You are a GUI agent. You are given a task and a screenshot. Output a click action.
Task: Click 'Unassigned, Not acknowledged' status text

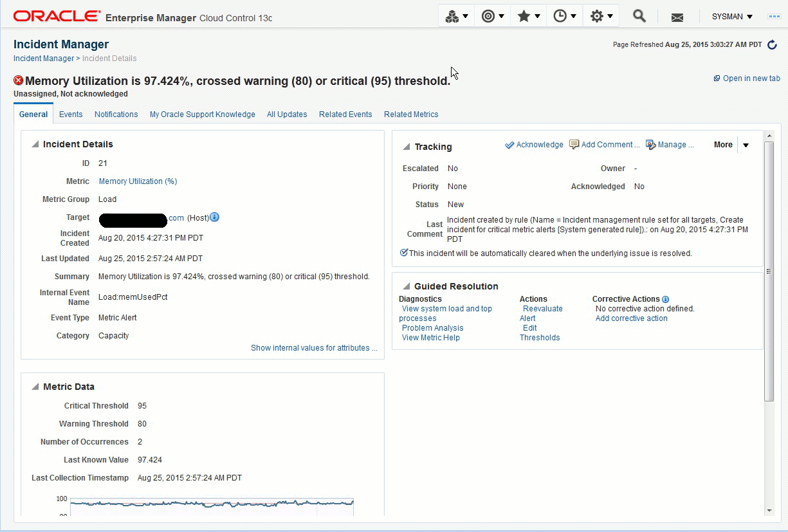pos(71,94)
